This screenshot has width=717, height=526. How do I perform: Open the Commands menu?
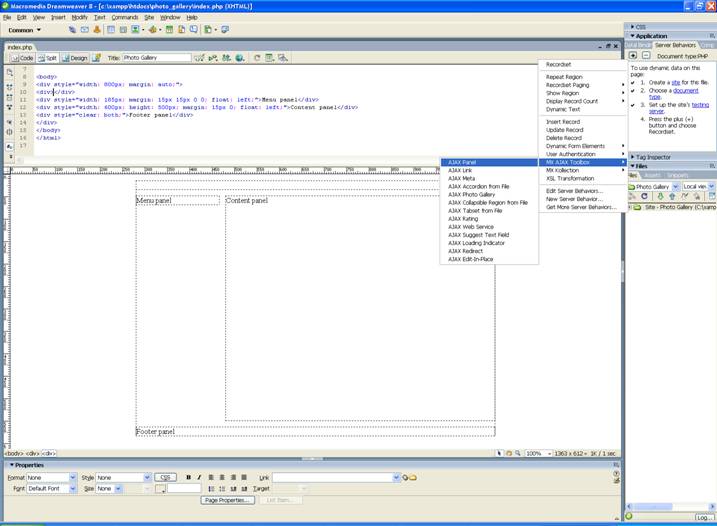coord(125,17)
